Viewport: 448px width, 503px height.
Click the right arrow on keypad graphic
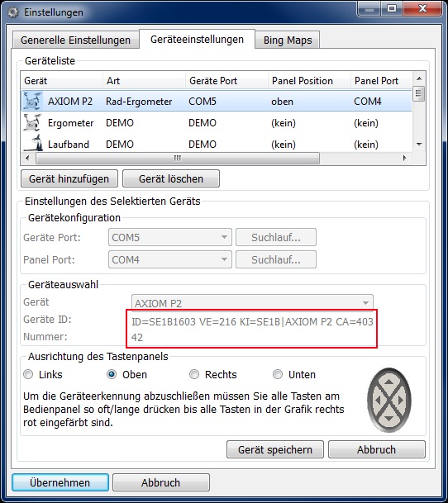(x=400, y=400)
